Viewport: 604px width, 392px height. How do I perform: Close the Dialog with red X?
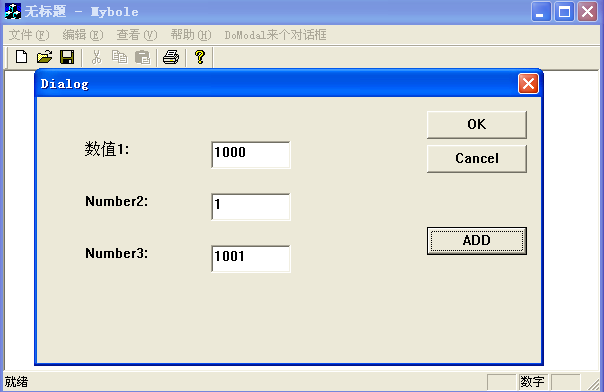click(528, 84)
